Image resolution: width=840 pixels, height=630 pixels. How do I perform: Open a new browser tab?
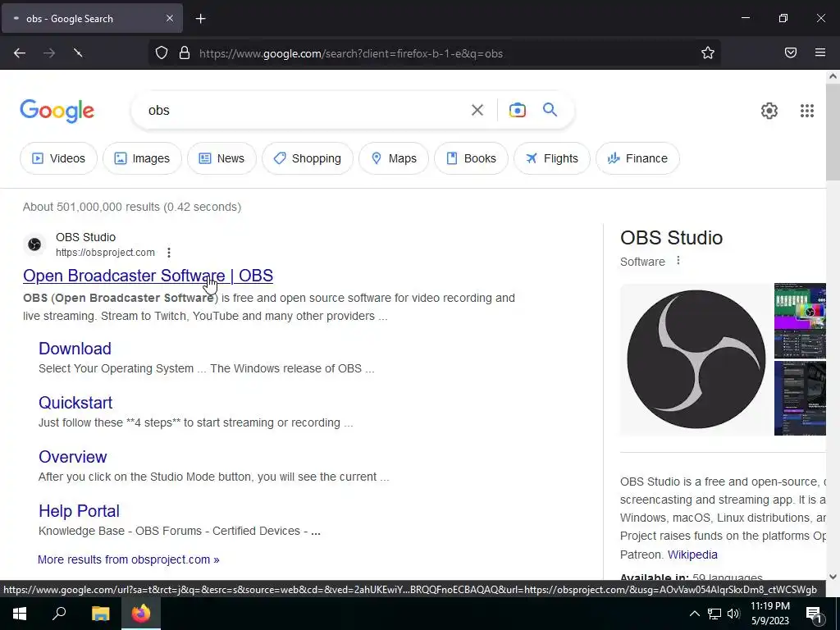(200, 19)
